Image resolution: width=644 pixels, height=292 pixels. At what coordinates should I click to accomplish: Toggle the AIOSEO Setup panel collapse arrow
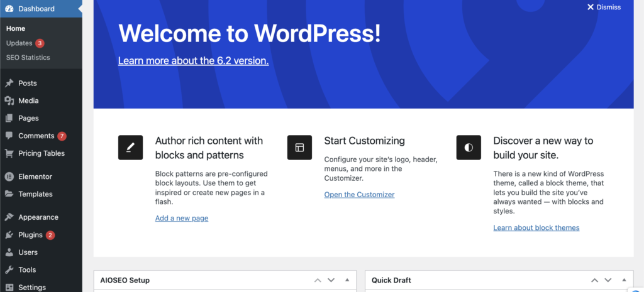click(x=347, y=280)
